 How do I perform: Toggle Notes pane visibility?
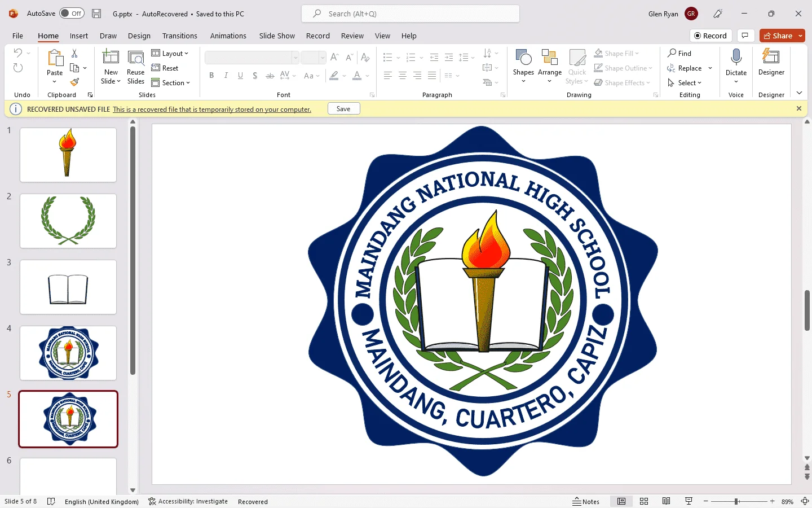pos(586,501)
